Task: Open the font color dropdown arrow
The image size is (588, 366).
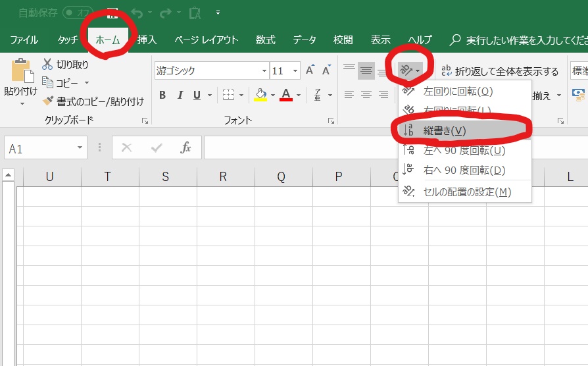Action: click(x=299, y=95)
